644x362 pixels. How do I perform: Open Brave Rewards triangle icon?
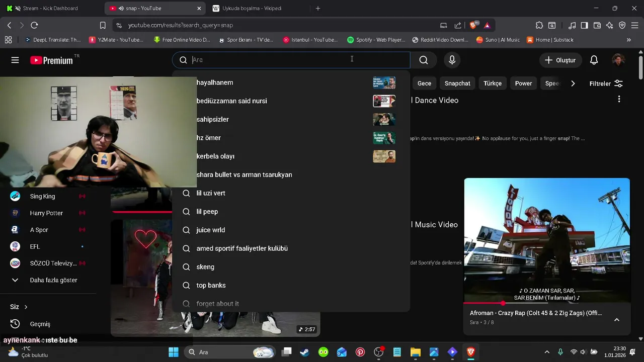click(487, 25)
